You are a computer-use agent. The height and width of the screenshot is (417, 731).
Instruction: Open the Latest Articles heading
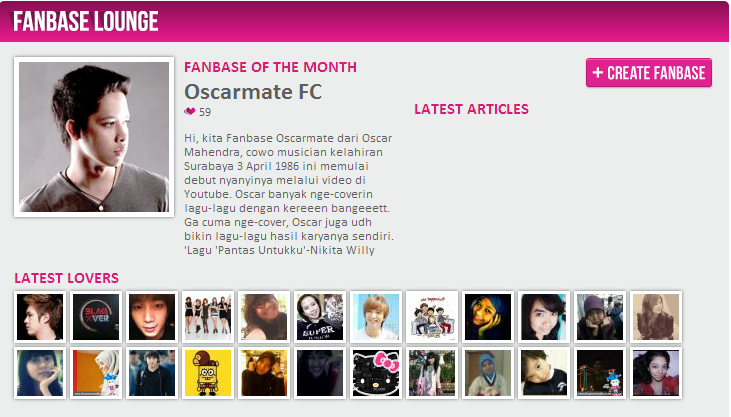[471, 109]
